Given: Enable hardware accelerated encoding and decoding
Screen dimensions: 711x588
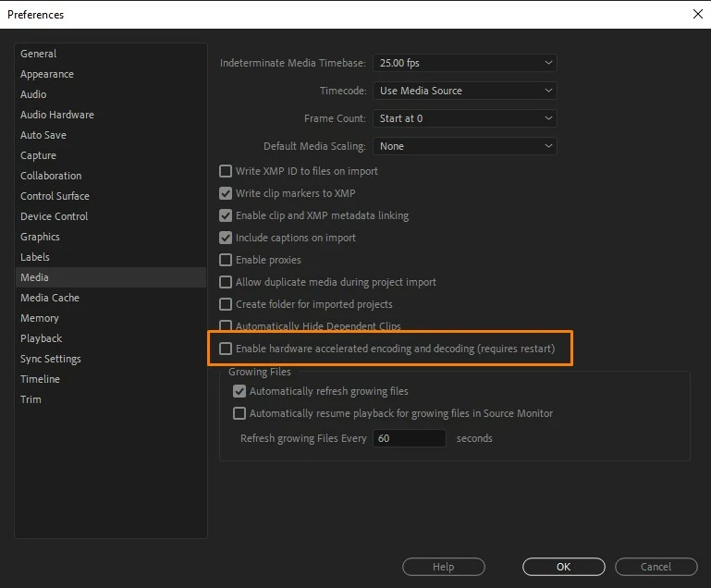Looking at the screenshot, I should [226, 349].
